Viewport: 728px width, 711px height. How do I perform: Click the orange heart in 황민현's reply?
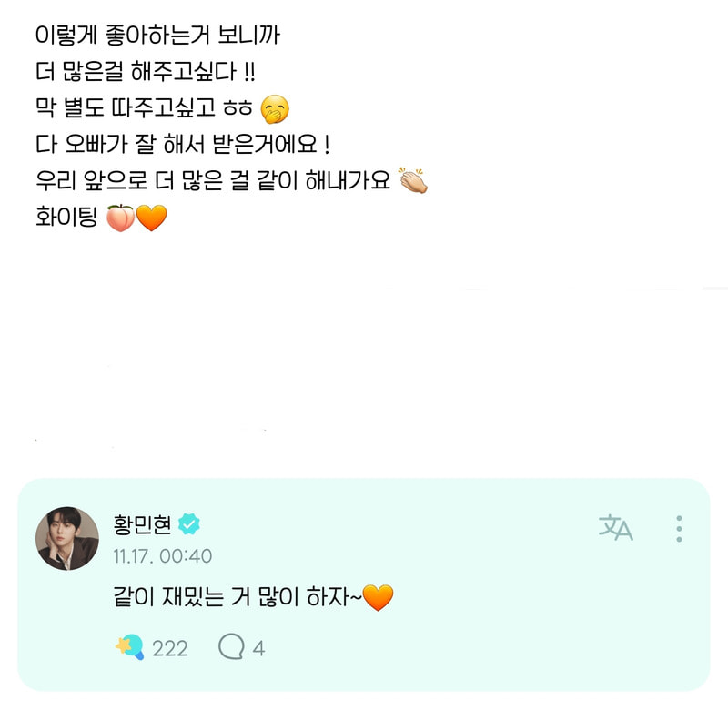click(x=378, y=598)
